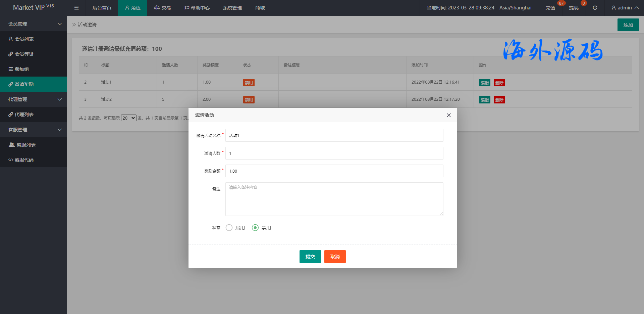The height and width of the screenshot is (314, 644).
Task: Open 叠加组 in the sidebar
Action: coord(22,69)
